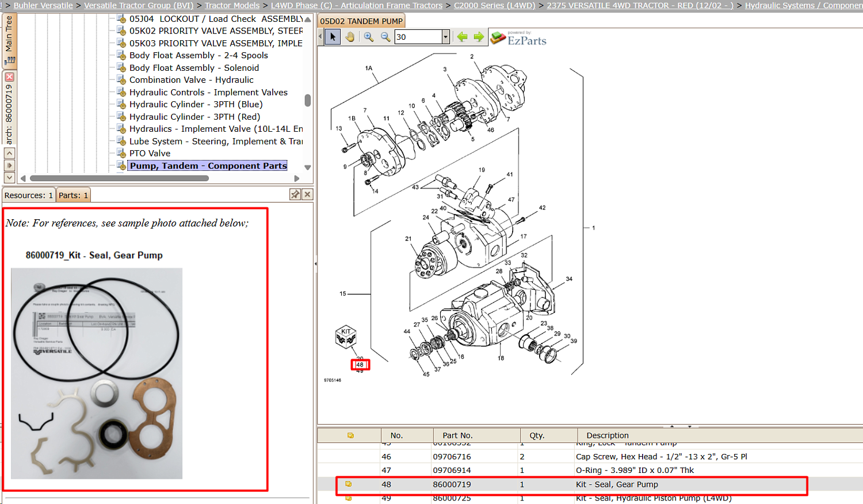Image resolution: width=863 pixels, height=504 pixels.
Task: Switch to the Parts: 1 tab
Action: 74,195
